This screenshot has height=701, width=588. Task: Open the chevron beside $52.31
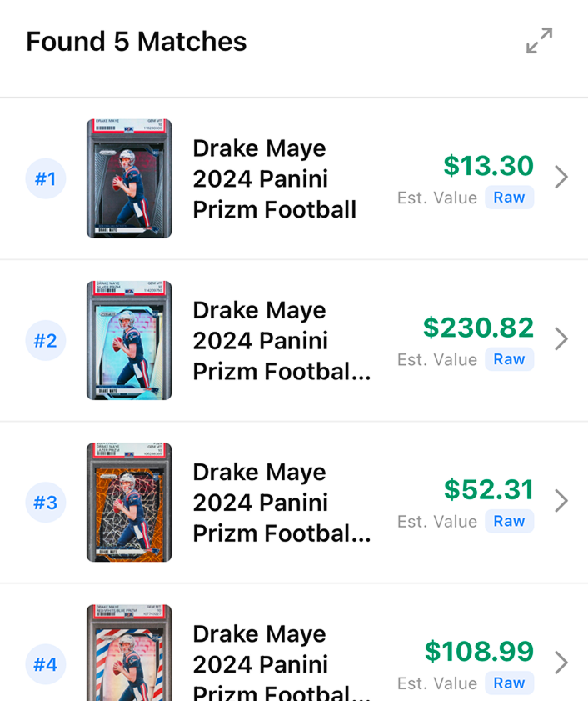(x=561, y=500)
